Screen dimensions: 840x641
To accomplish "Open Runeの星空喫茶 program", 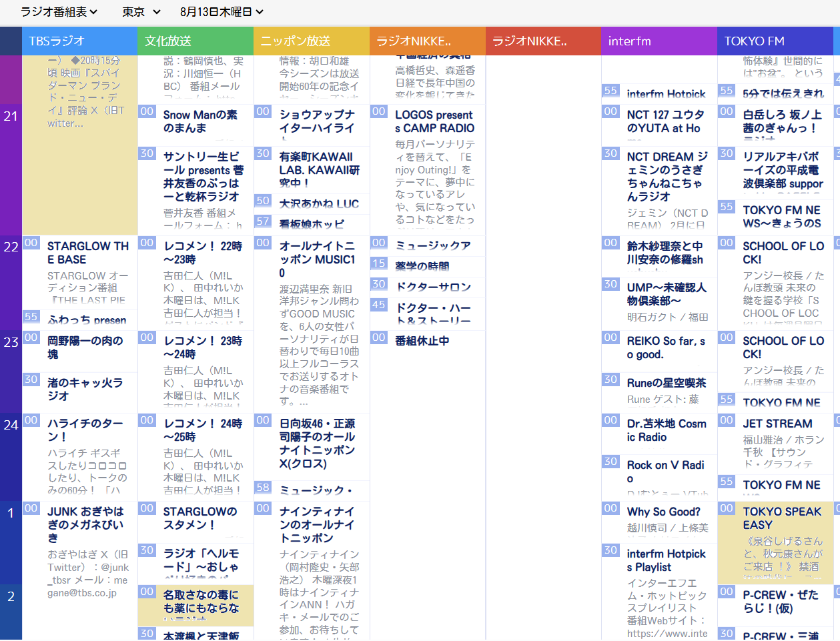I will coord(667,383).
